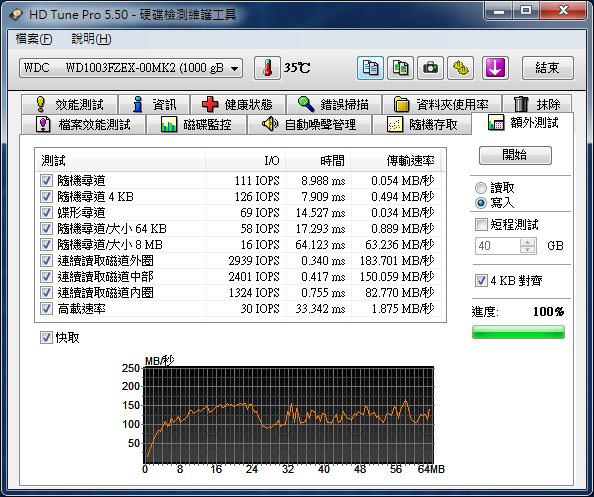The width and height of the screenshot is (594, 497).
Task: Increase GB value with stepper up arrow
Action: (527, 242)
